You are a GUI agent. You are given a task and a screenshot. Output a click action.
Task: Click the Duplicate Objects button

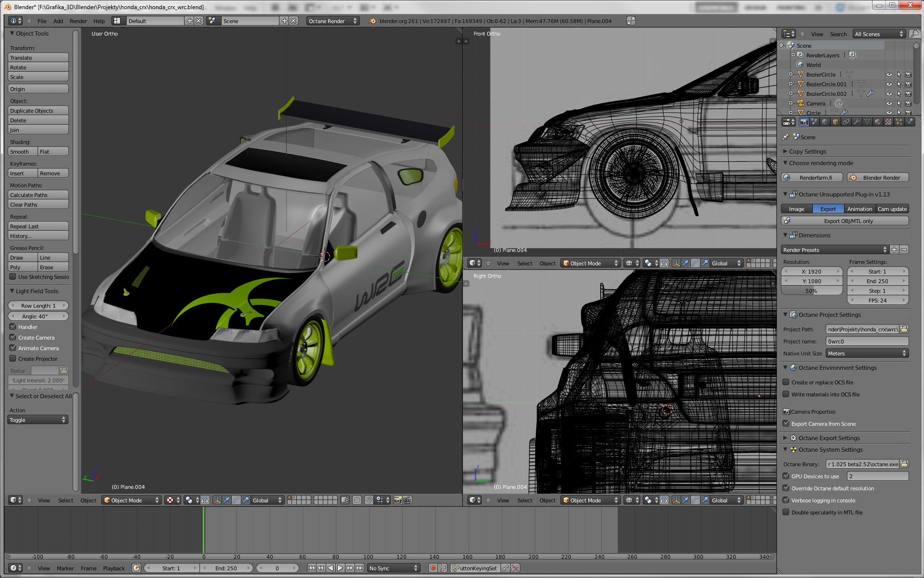click(38, 111)
